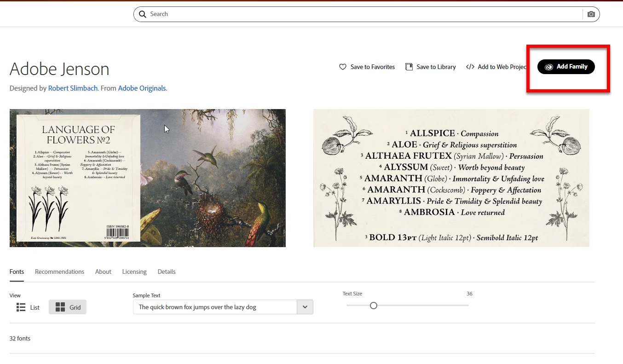Expand the Sample Text dropdown arrow
The height and width of the screenshot is (364, 623).
coord(305,307)
